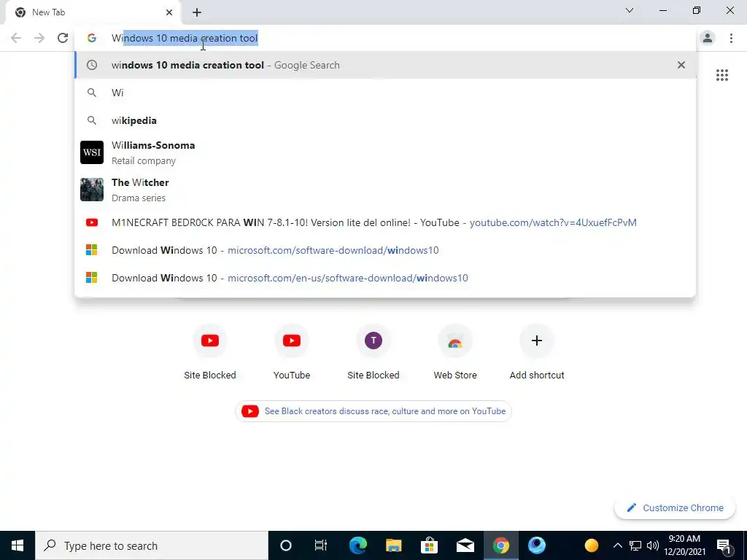
Task: Open the YouTube shortcut tile
Action: 292,352
